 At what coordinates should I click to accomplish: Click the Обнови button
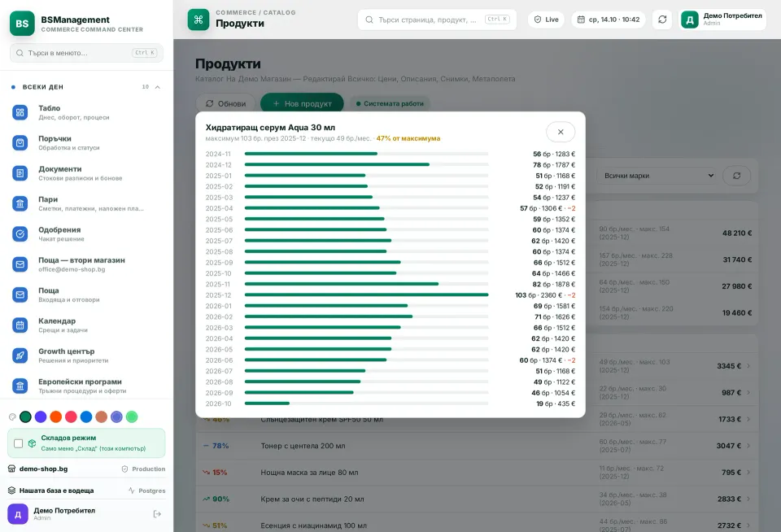point(225,103)
